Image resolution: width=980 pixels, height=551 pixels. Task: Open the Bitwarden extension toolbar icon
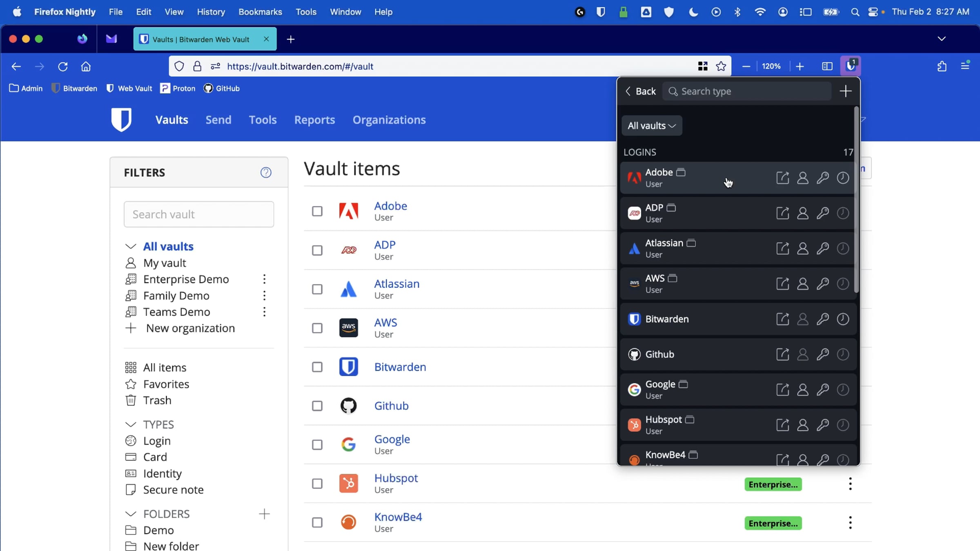point(851,66)
